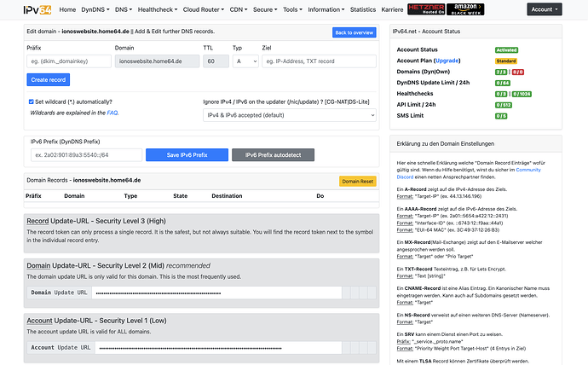Click the Create record button

pyautogui.click(x=49, y=79)
